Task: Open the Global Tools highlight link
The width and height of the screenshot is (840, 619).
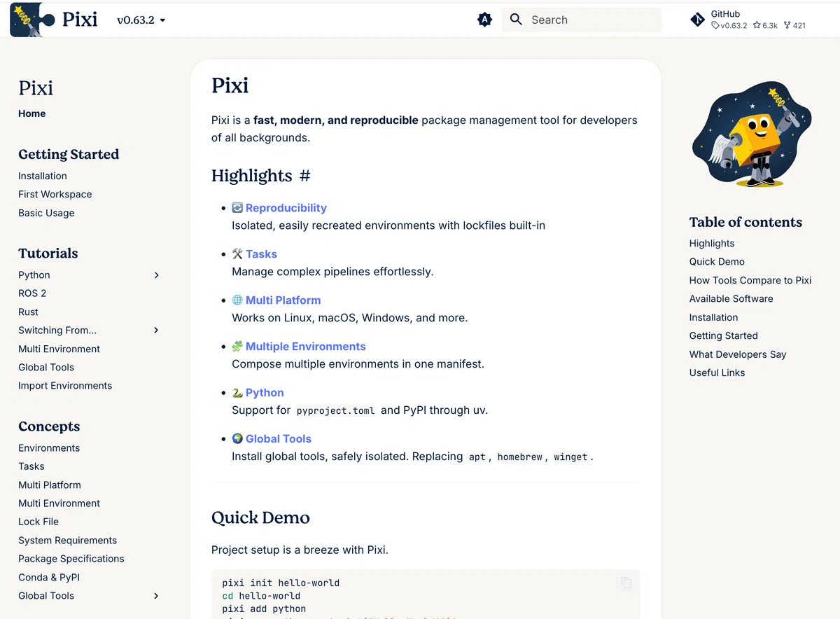Action: [x=278, y=439]
